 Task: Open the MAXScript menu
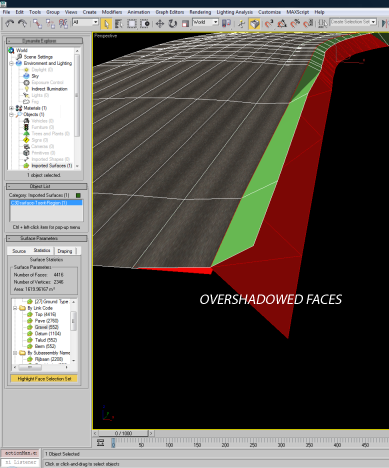297,12
